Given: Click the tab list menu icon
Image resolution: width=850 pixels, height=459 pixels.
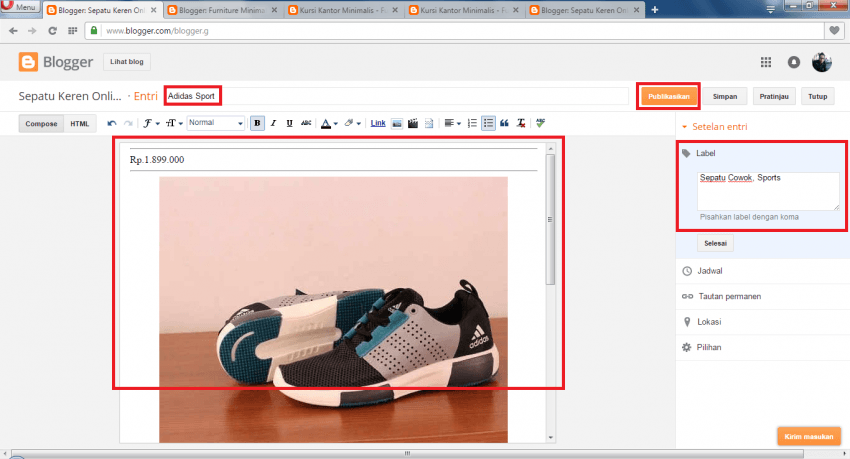Looking at the screenshot, I should (x=770, y=9).
